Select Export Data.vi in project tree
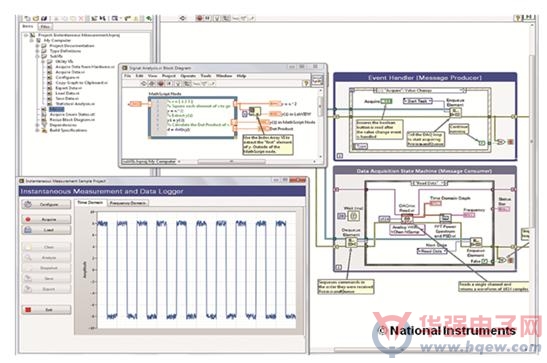 pyautogui.click(x=68, y=88)
